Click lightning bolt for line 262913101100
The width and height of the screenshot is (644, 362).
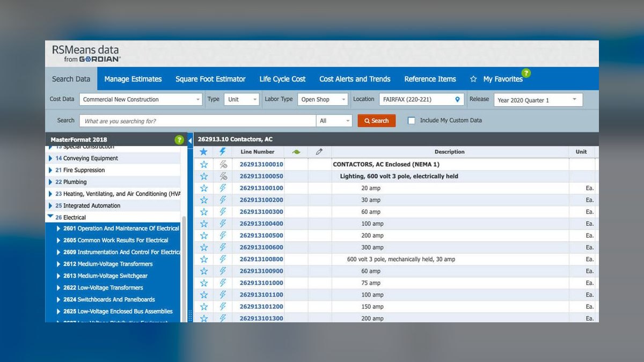pos(223,294)
